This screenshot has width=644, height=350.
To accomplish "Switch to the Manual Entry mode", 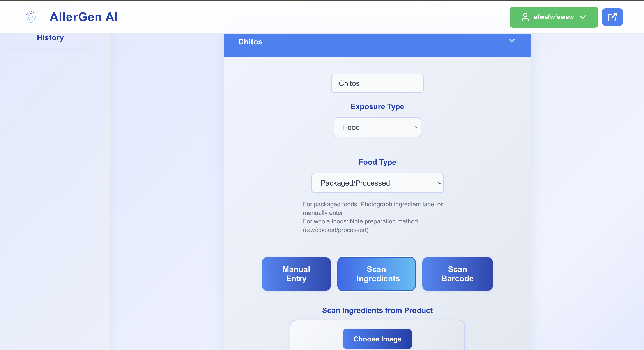I will 296,274.
